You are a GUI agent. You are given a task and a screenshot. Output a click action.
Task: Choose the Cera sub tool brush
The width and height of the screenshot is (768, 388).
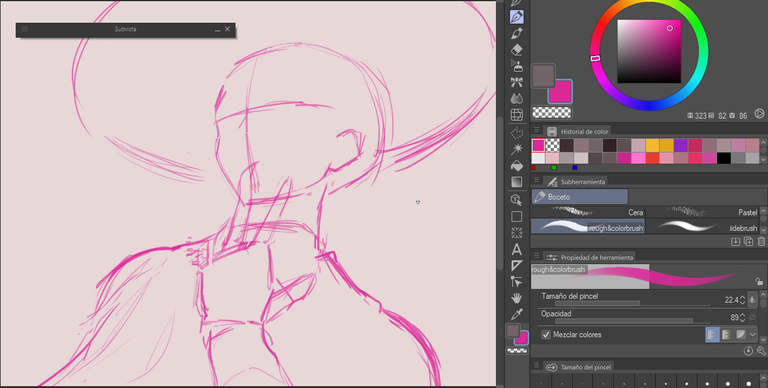click(588, 212)
